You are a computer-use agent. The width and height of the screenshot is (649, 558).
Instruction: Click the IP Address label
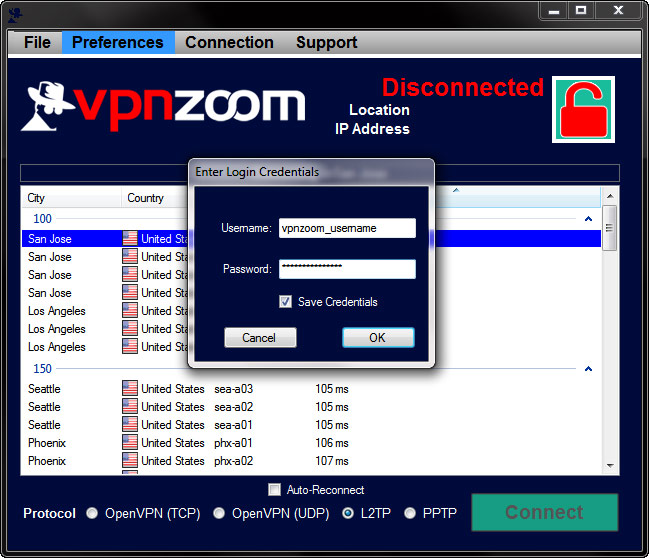pyautogui.click(x=373, y=129)
